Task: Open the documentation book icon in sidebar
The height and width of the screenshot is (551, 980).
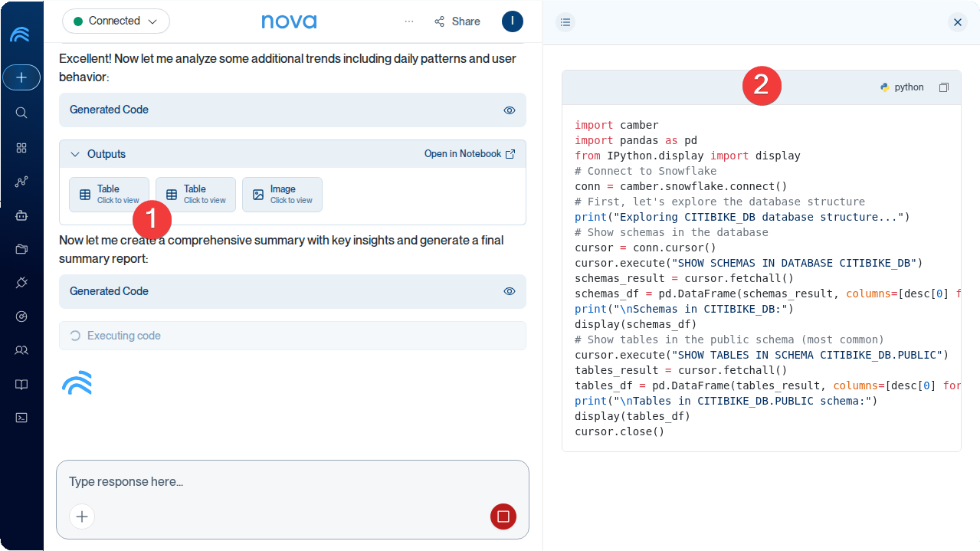Action: point(21,384)
